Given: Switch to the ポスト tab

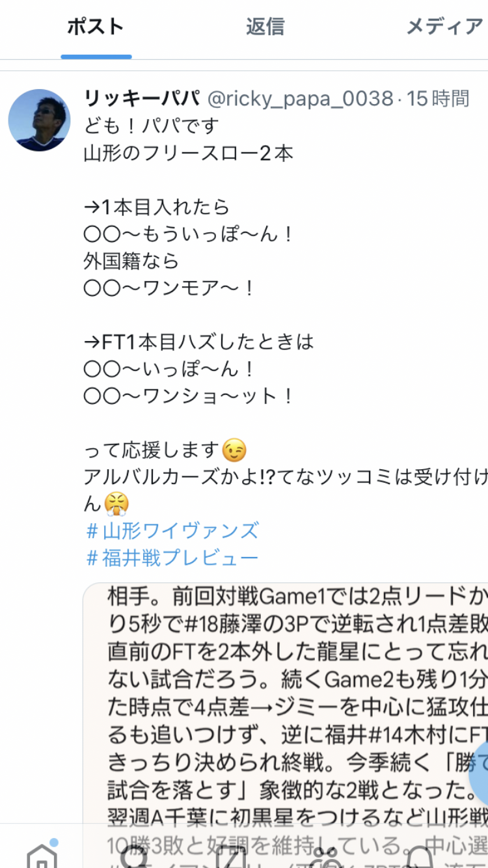Looking at the screenshot, I should 96,27.
